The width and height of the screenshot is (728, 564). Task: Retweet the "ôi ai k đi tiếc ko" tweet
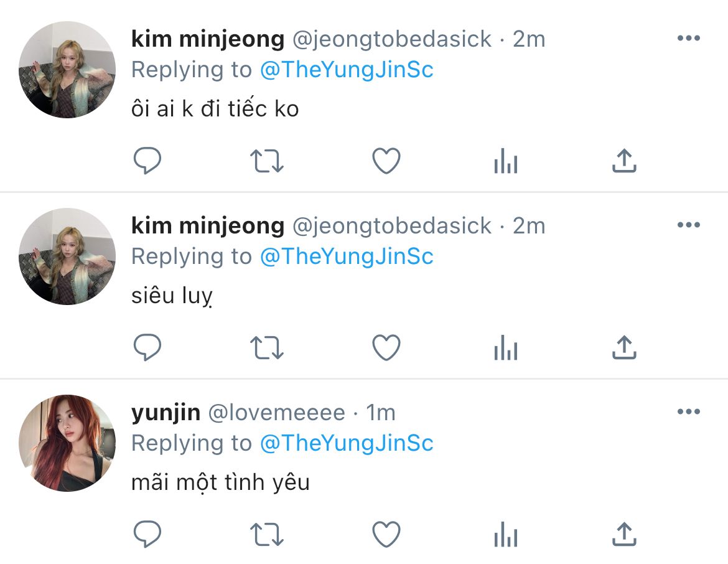click(267, 161)
